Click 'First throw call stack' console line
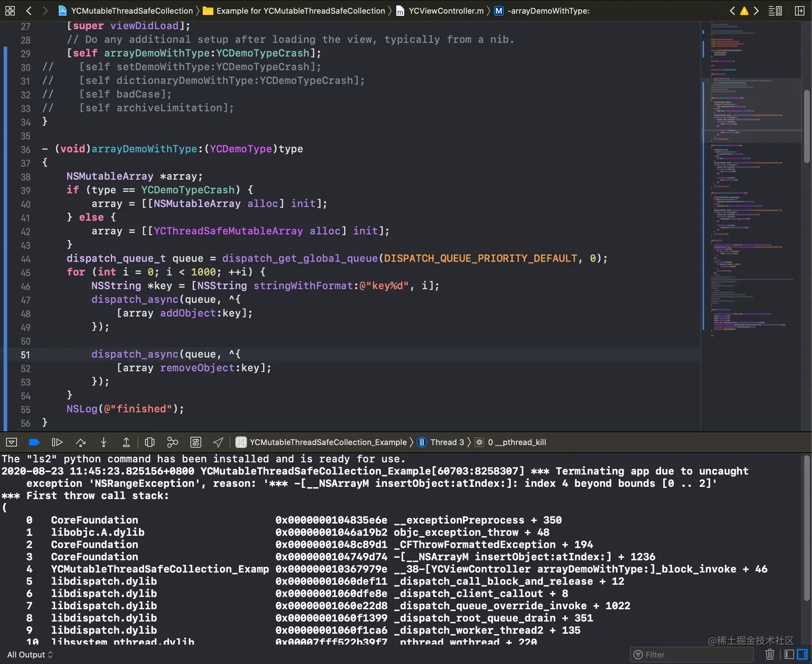Image resolution: width=812 pixels, height=664 pixels. point(85,496)
